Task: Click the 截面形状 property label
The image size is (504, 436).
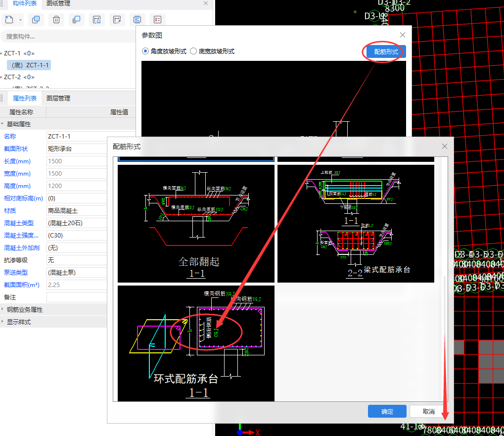Action: point(16,148)
